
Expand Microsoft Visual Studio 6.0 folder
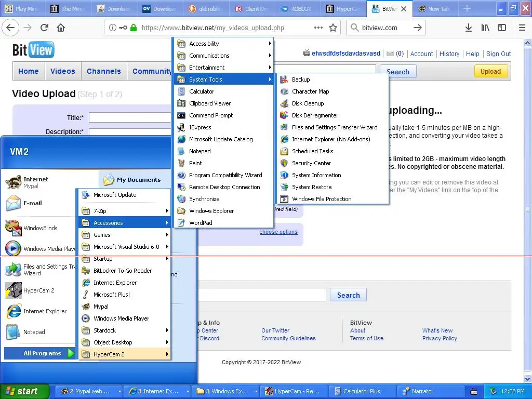pos(125,247)
